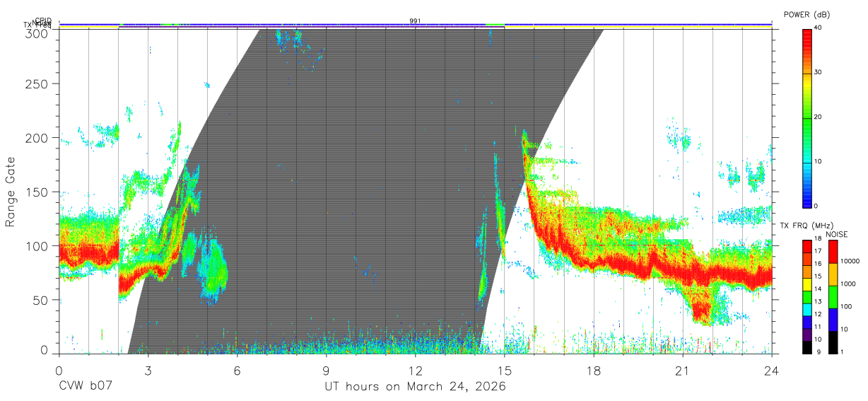Click the 18 UT hour tick label
Screen dimensions: 868x401
pos(594,370)
